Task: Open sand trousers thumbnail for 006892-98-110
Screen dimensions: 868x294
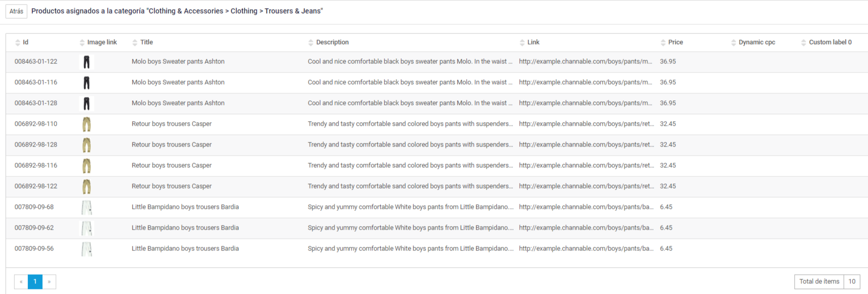Action: [87, 124]
